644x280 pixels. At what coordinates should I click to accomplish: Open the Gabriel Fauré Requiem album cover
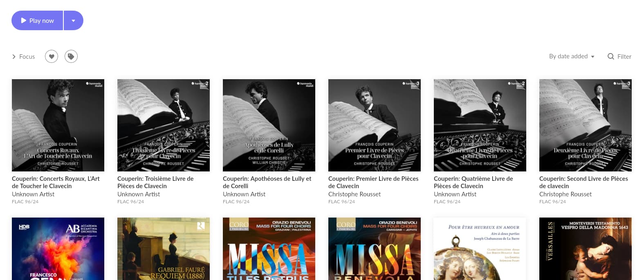(164, 249)
